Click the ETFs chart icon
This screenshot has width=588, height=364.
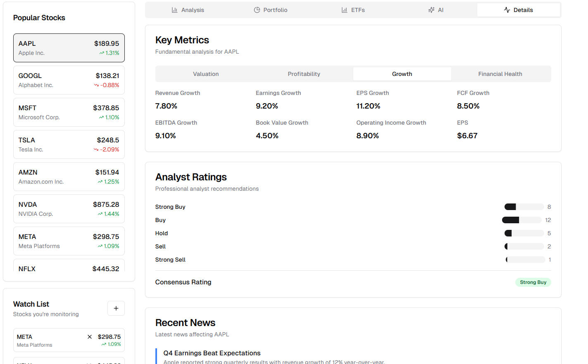click(345, 10)
